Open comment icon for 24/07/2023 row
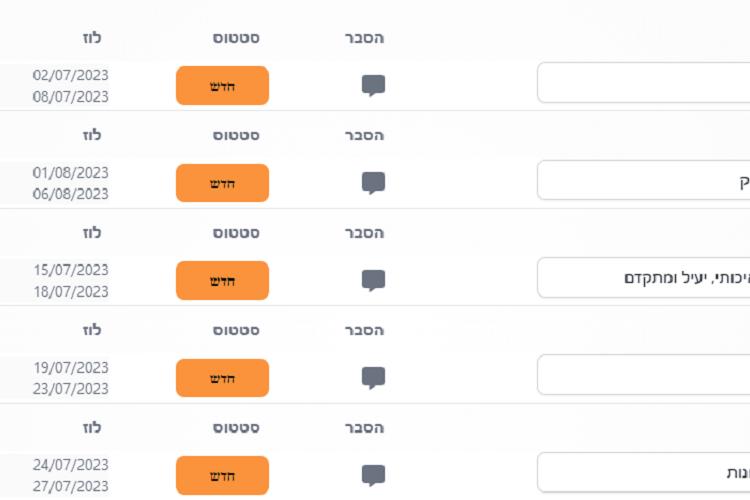 374,475
